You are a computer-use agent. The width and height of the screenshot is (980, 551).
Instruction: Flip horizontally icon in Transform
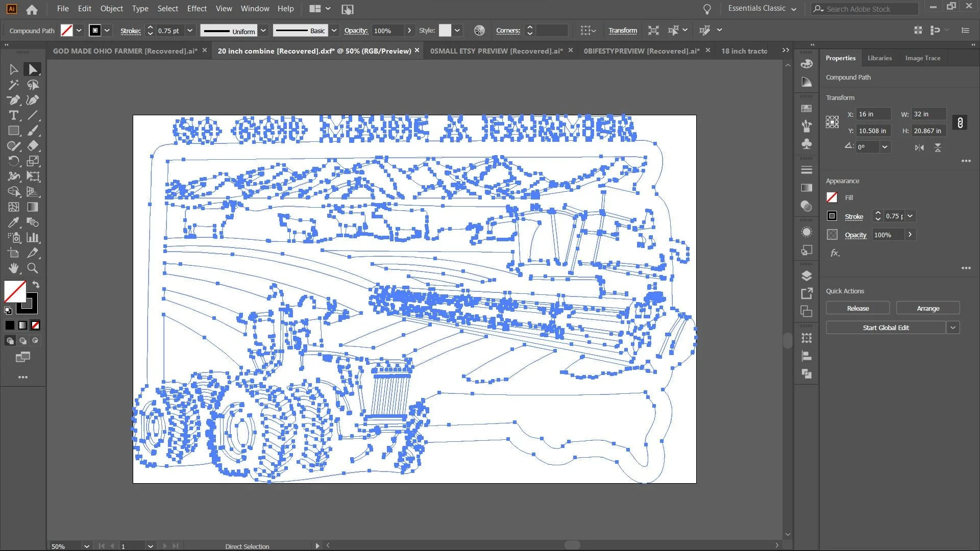(919, 147)
